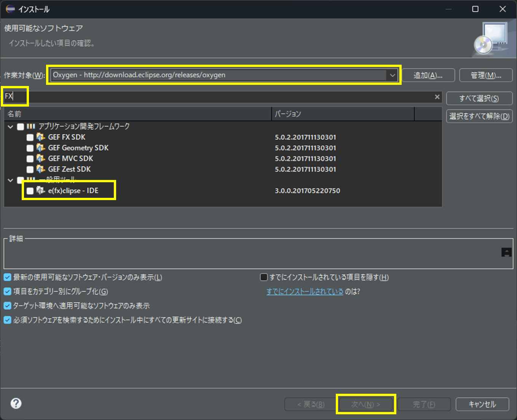
Task: Uncheck 最新の使用可能なソフトウェア・バージョンのみ表示
Action: 7,277
